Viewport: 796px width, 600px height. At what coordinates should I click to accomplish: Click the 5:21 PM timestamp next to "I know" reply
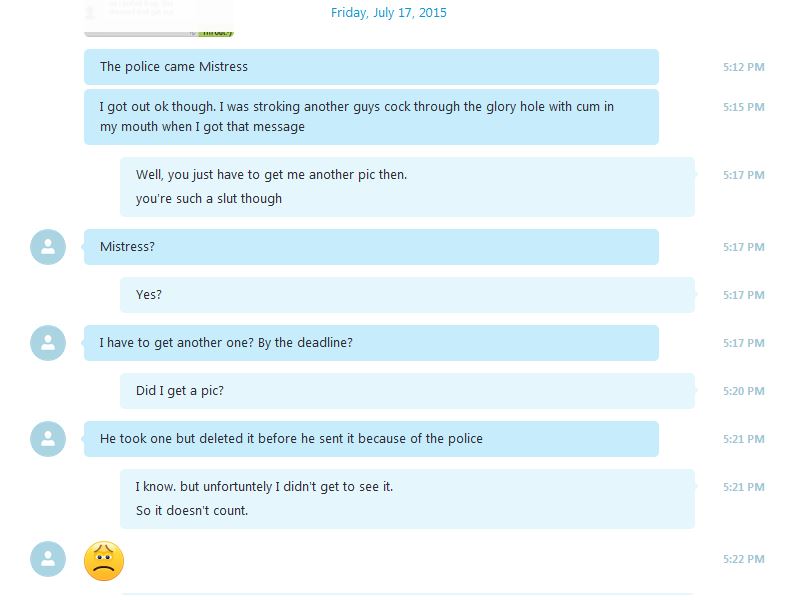click(x=744, y=487)
